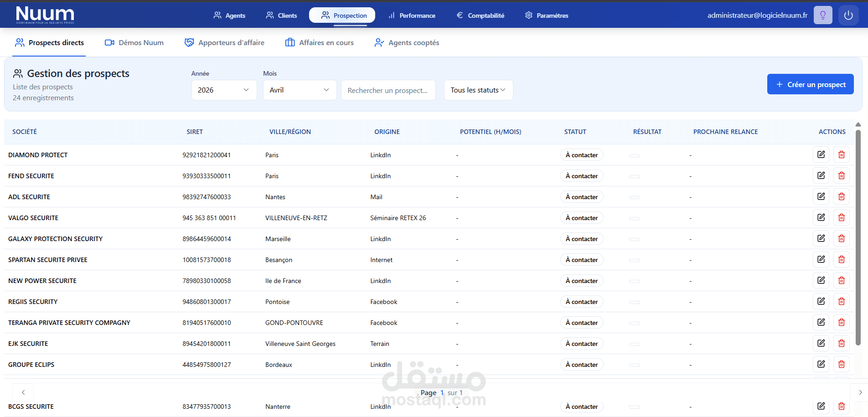This screenshot has width=868, height=417.
Task: Edit the REGIIS SECURITY prospect
Action: coord(821,301)
